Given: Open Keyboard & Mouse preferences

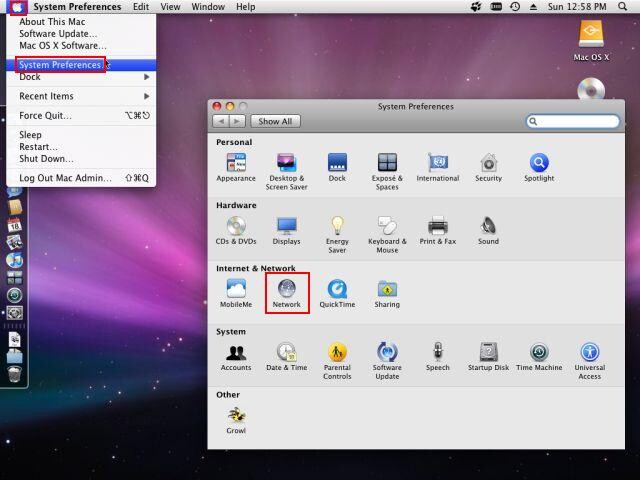Looking at the screenshot, I should click(x=387, y=235).
